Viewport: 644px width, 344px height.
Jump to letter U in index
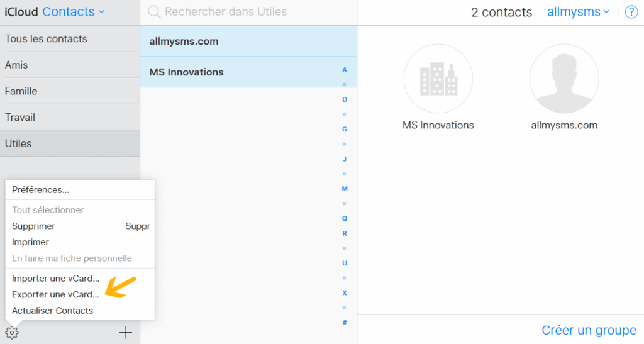point(345,263)
